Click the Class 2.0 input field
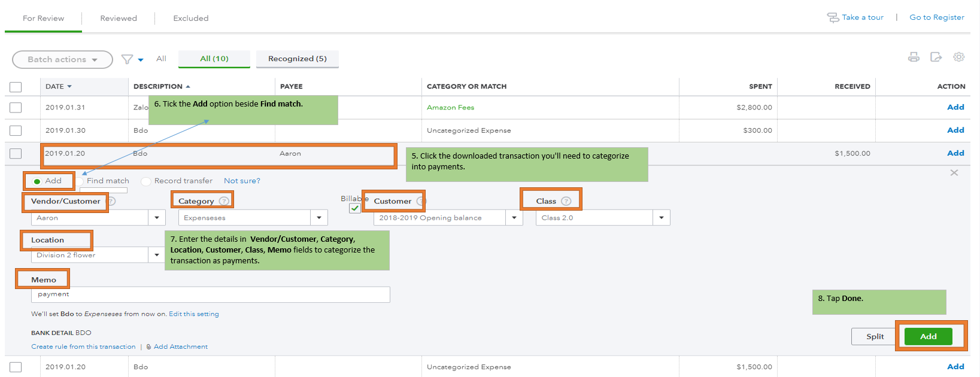The height and width of the screenshot is (377, 980). click(594, 218)
